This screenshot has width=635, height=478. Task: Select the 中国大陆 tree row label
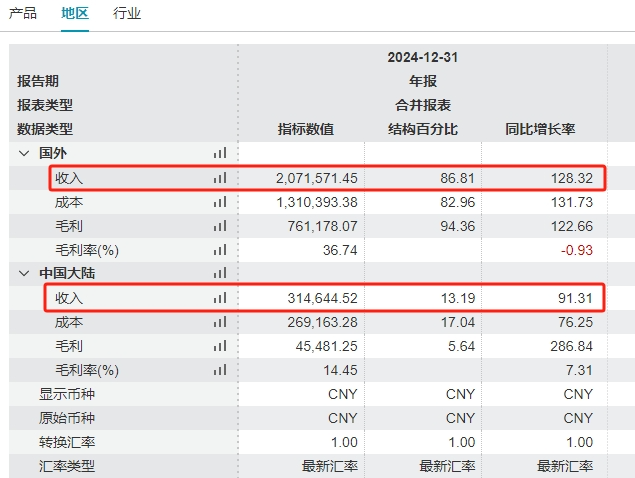coord(67,273)
